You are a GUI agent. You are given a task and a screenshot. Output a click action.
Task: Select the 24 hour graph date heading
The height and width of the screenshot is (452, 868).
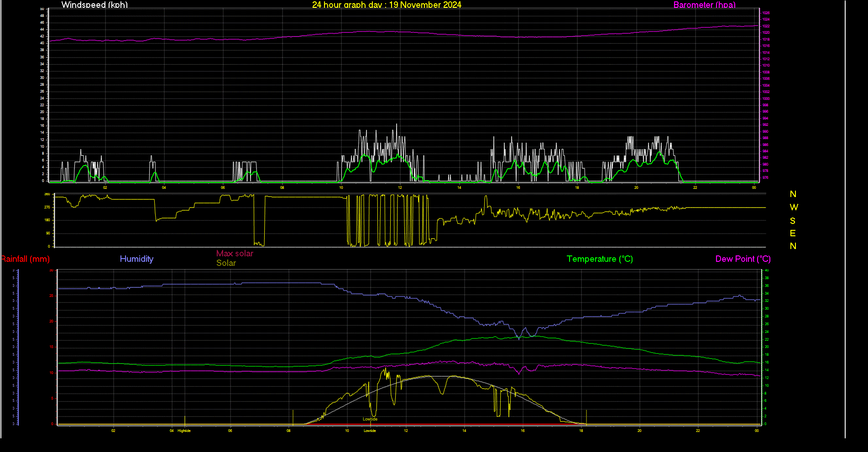tap(387, 5)
